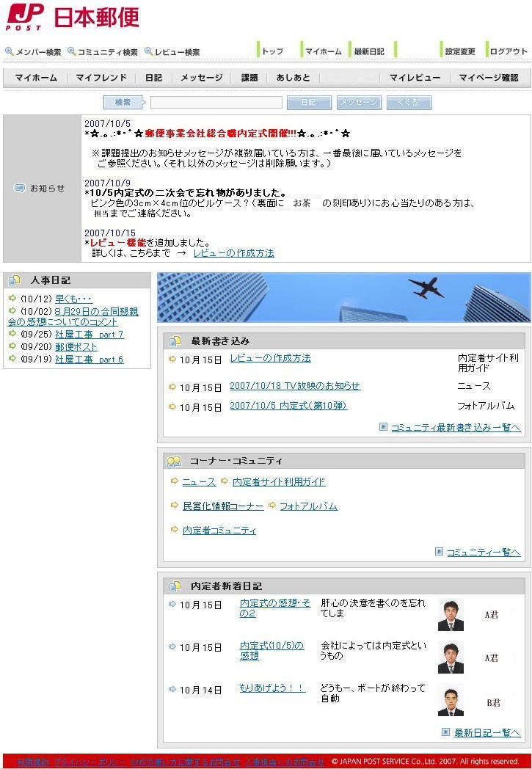Open 最新日記 in top navigation
The width and height of the screenshot is (532, 769).
click(x=368, y=51)
